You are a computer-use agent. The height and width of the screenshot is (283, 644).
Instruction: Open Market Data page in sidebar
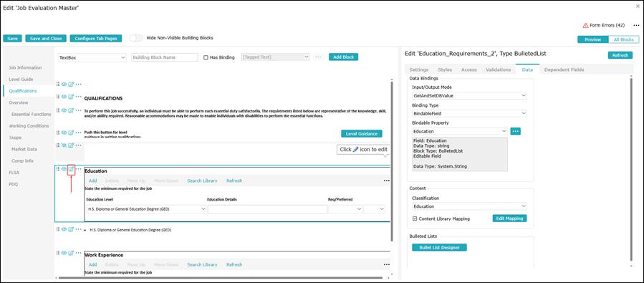24,149
